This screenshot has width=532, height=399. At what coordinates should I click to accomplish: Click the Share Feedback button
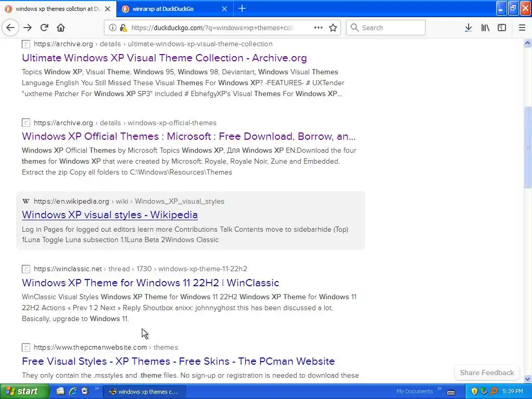click(x=487, y=373)
